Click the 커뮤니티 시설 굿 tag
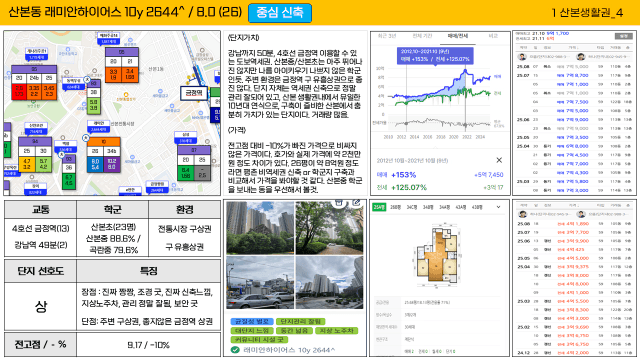The width and height of the screenshot is (640, 360). click(259, 340)
